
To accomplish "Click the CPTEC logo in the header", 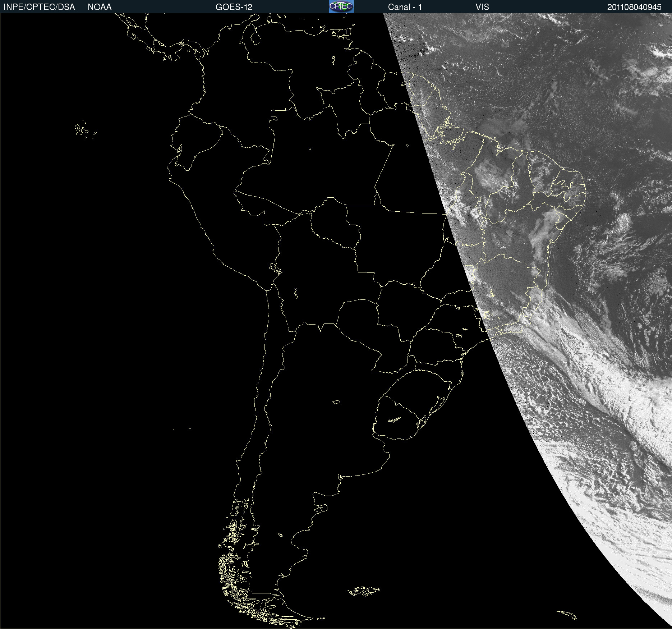I will (x=341, y=6).
